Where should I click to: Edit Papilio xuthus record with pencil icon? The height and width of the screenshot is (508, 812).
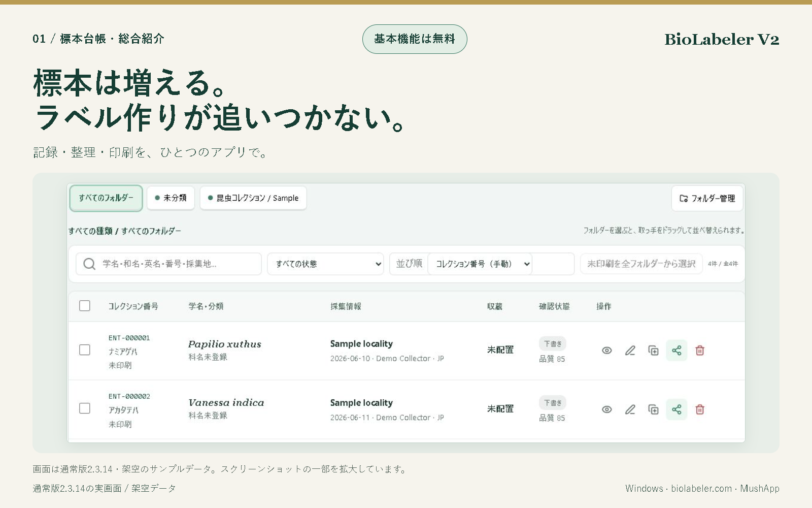(630, 351)
